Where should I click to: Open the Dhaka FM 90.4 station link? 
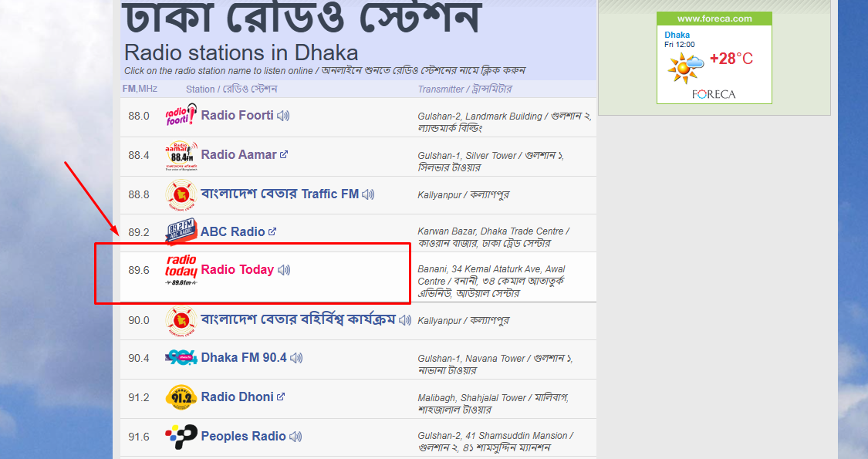tap(244, 357)
